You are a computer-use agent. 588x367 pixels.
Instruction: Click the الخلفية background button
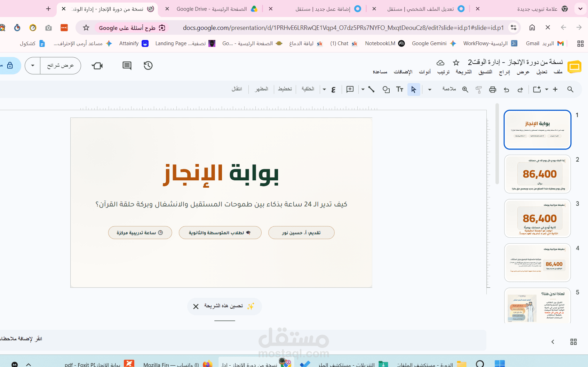tap(308, 89)
